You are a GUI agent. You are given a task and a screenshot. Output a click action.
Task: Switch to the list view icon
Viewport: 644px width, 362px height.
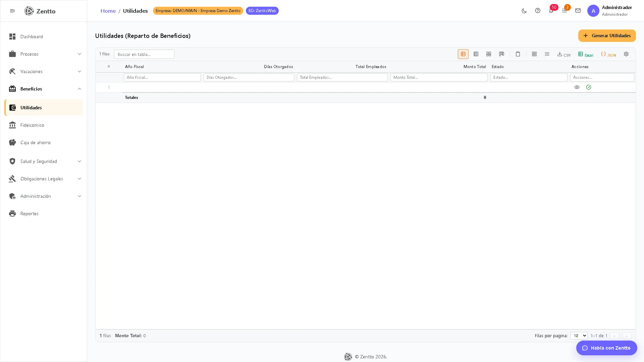click(x=476, y=54)
